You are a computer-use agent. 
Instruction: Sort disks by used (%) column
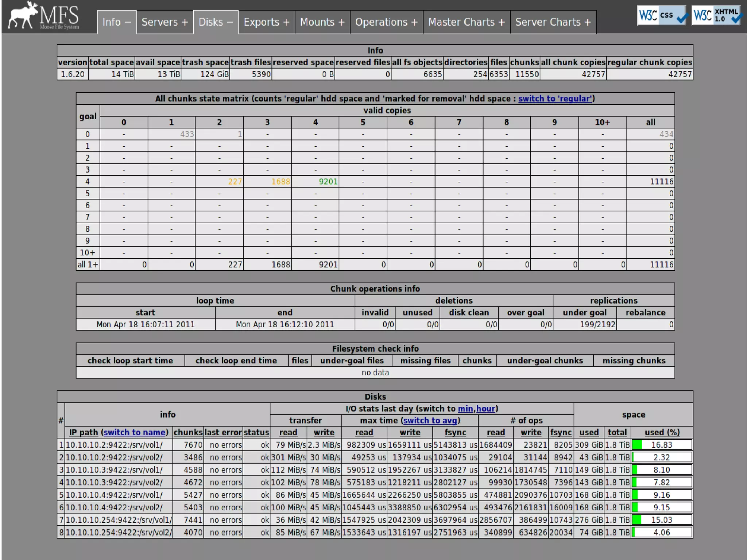[x=662, y=432]
